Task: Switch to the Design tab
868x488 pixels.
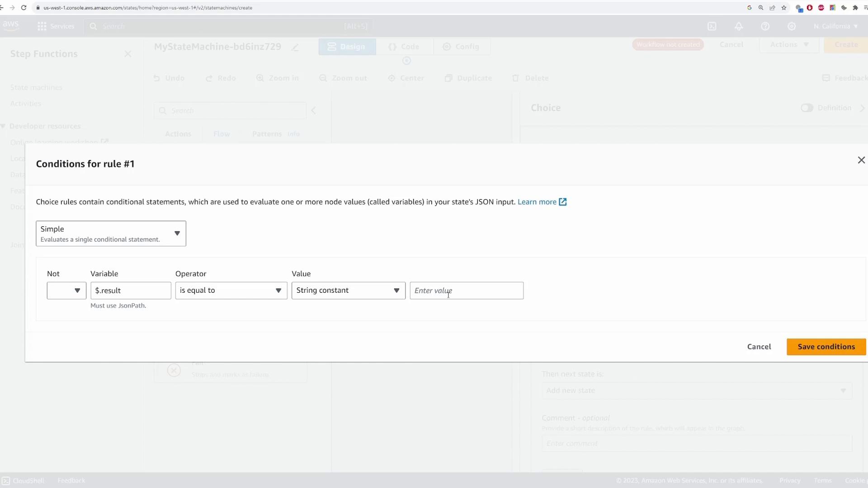Action: click(347, 47)
